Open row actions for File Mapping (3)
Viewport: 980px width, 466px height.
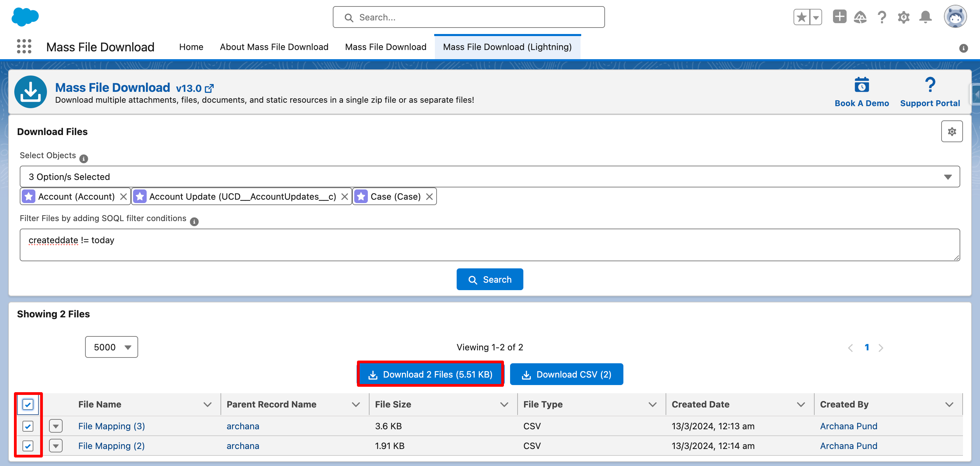pyautogui.click(x=55, y=426)
